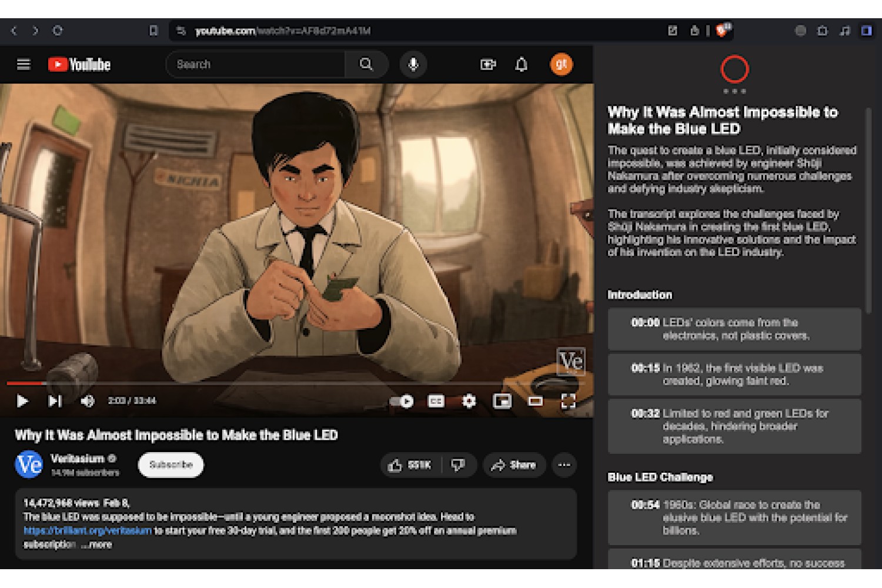Click the sidebar summary title text
Screen dimensions: 882x588
pyautogui.click(x=723, y=120)
